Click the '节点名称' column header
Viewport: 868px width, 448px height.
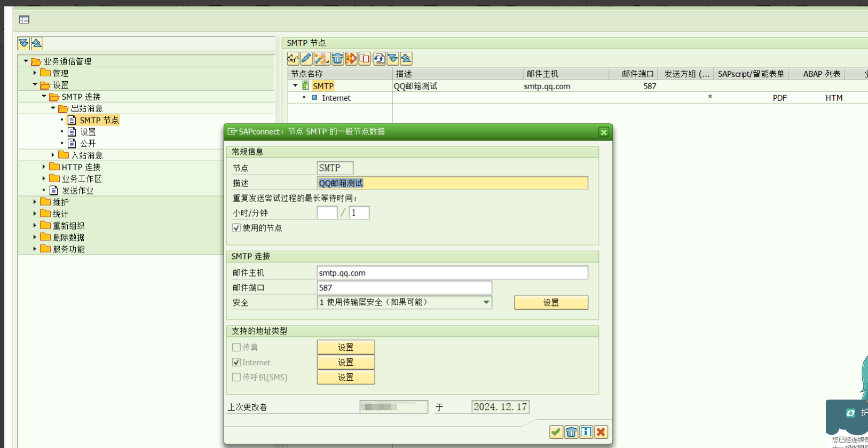pyautogui.click(x=340, y=74)
